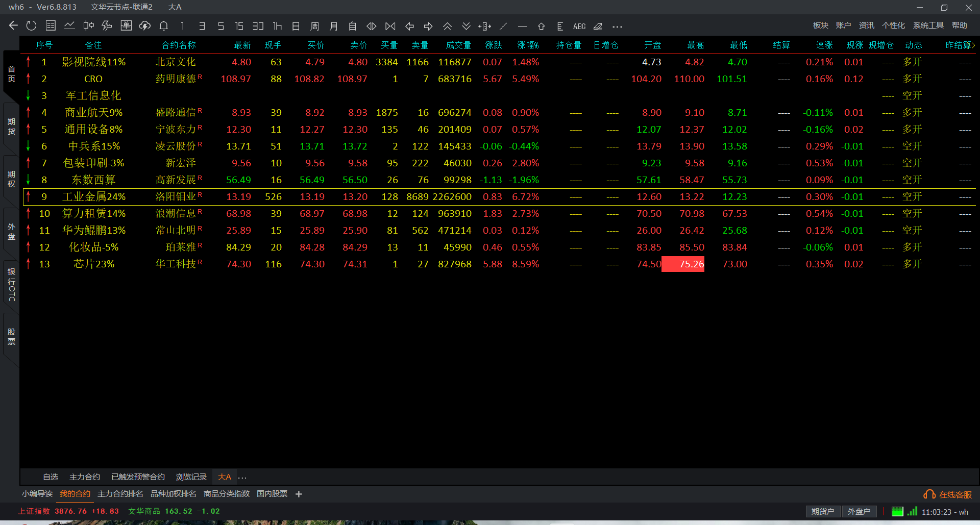Image resolution: width=980 pixels, height=525 pixels.
Task: Select the monthly (月) period button
Action: [334, 26]
